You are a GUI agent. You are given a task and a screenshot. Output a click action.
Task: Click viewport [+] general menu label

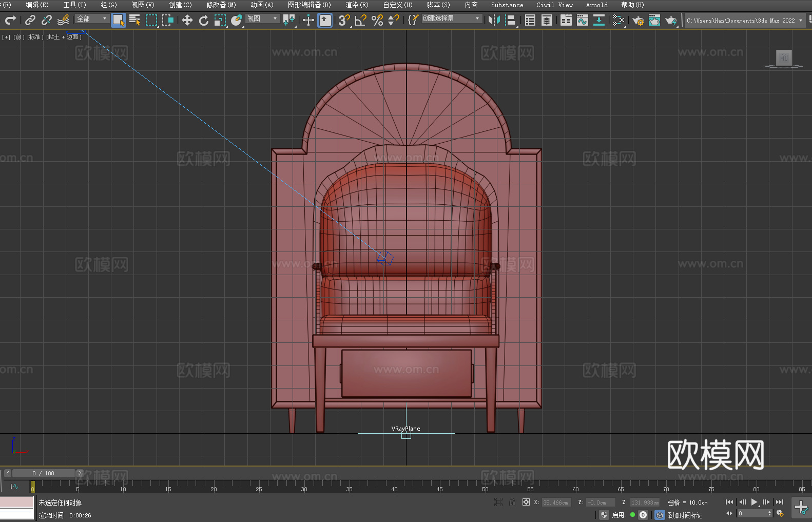click(6, 37)
